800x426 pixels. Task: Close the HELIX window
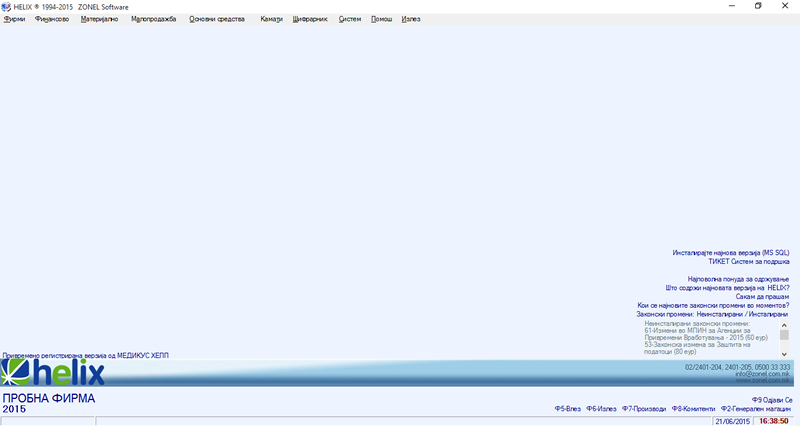tap(785, 6)
